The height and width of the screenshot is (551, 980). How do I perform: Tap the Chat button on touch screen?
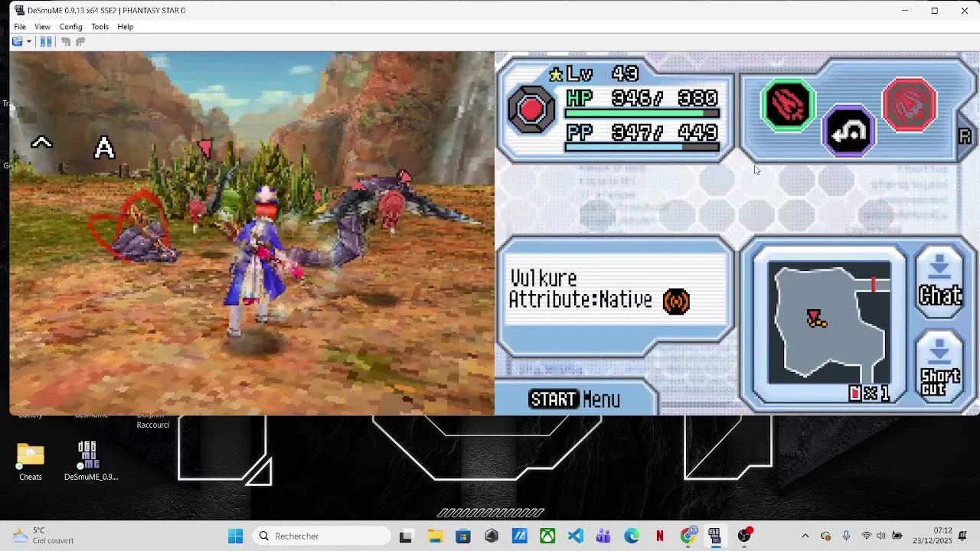(x=940, y=281)
